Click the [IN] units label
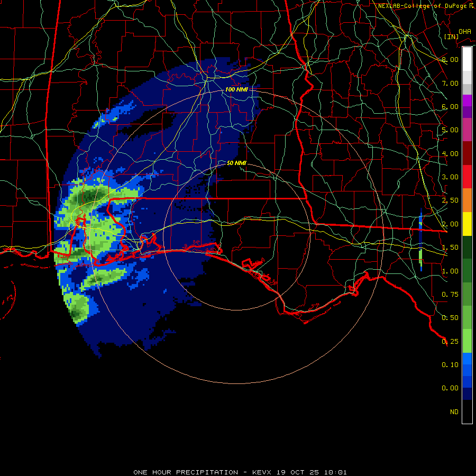 coord(451,36)
